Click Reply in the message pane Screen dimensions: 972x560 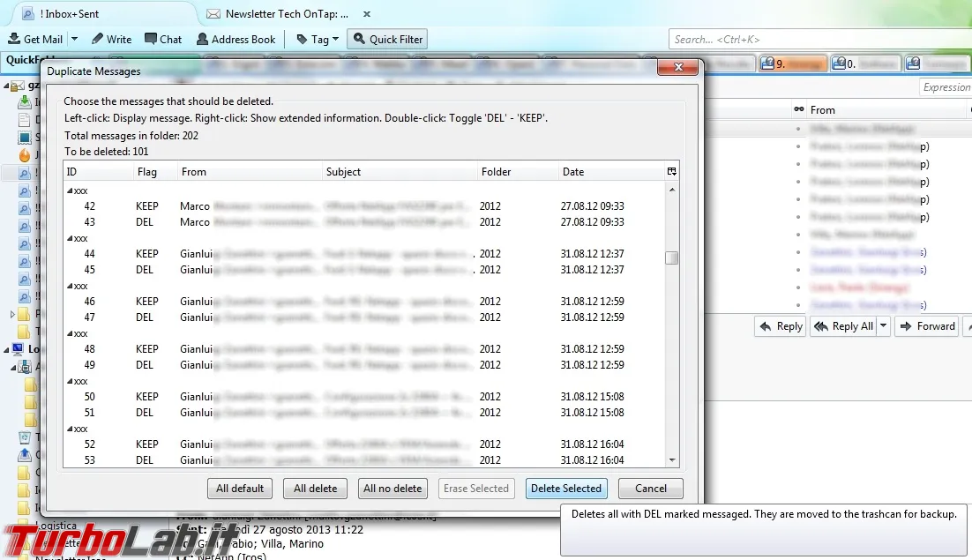(x=781, y=325)
